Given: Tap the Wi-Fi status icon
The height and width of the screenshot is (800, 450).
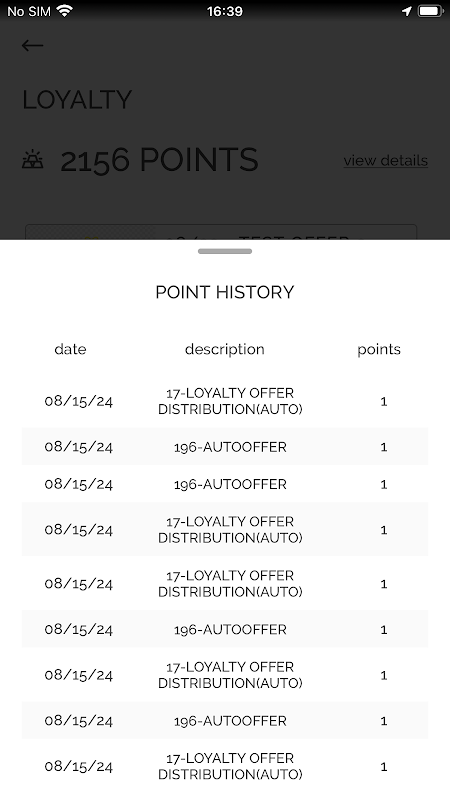Looking at the screenshot, I should [64, 11].
